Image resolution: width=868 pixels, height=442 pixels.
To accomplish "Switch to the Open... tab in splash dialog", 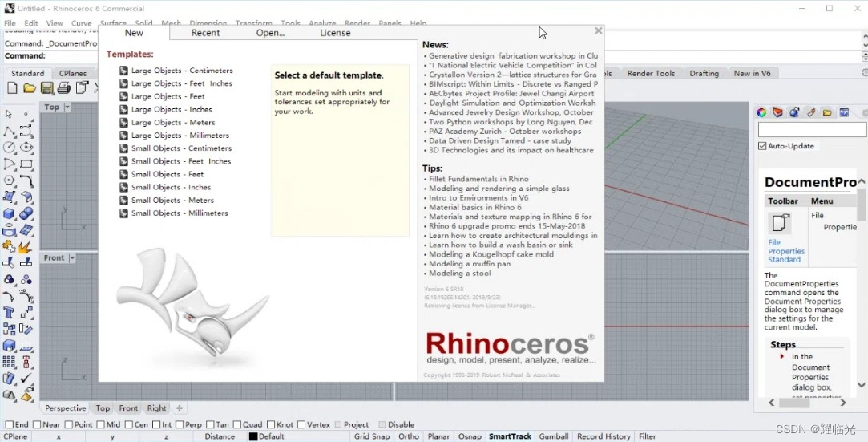I will point(270,33).
